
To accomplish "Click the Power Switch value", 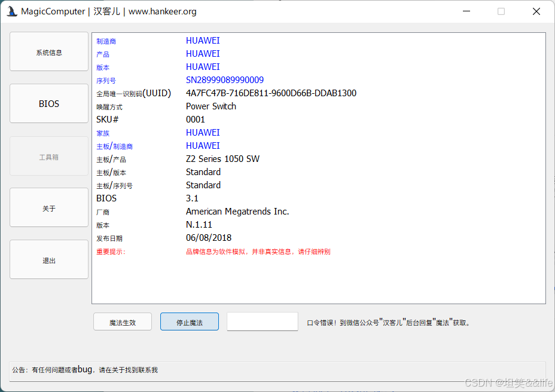I will click(211, 106).
